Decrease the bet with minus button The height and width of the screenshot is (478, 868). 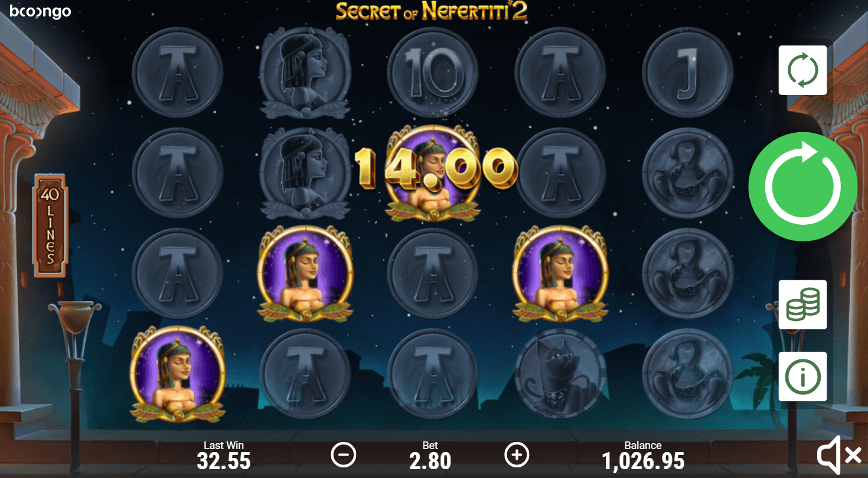coord(343,455)
